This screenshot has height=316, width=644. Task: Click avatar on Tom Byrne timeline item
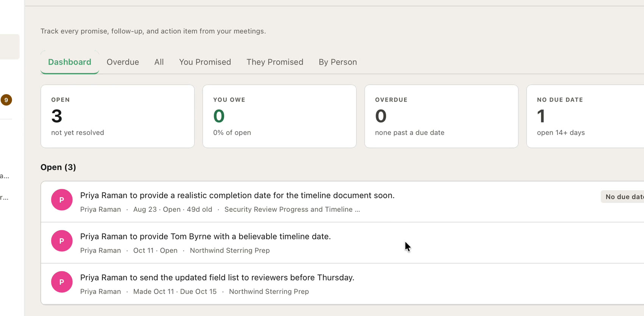(62, 241)
